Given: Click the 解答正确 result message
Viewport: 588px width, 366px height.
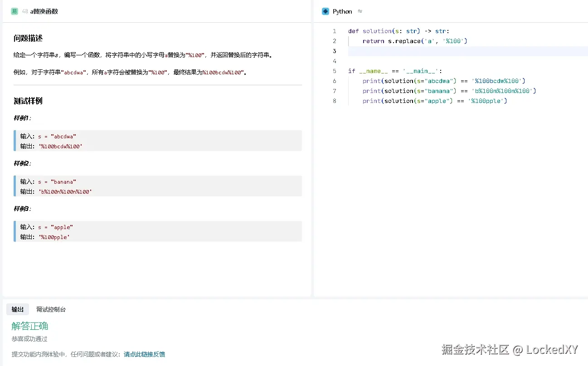Looking at the screenshot, I should 30,326.
